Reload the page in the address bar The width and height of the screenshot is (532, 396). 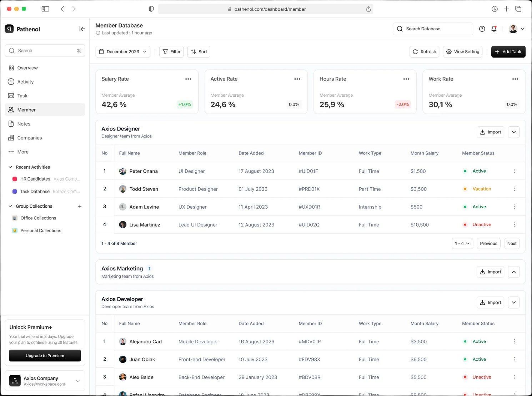pyautogui.click(x=368, y=9)
